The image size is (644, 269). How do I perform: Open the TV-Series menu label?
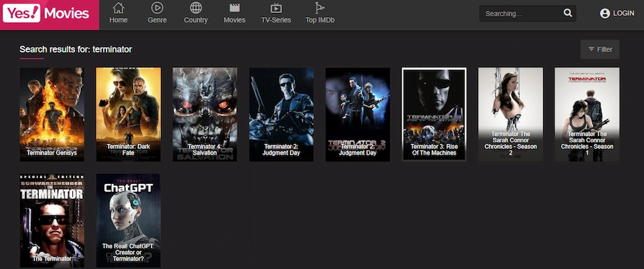coord(276,20)
